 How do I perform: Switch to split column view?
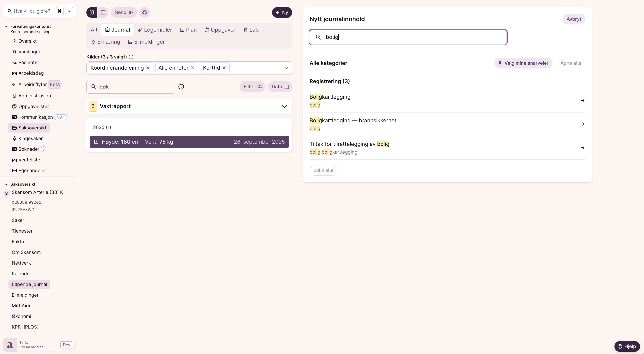(92, 12)
